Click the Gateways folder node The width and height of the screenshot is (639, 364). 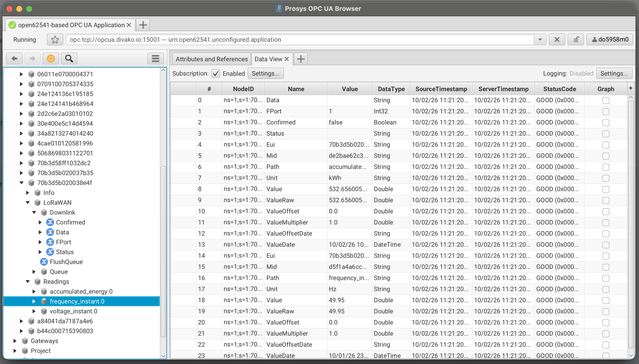click(44, 341)
